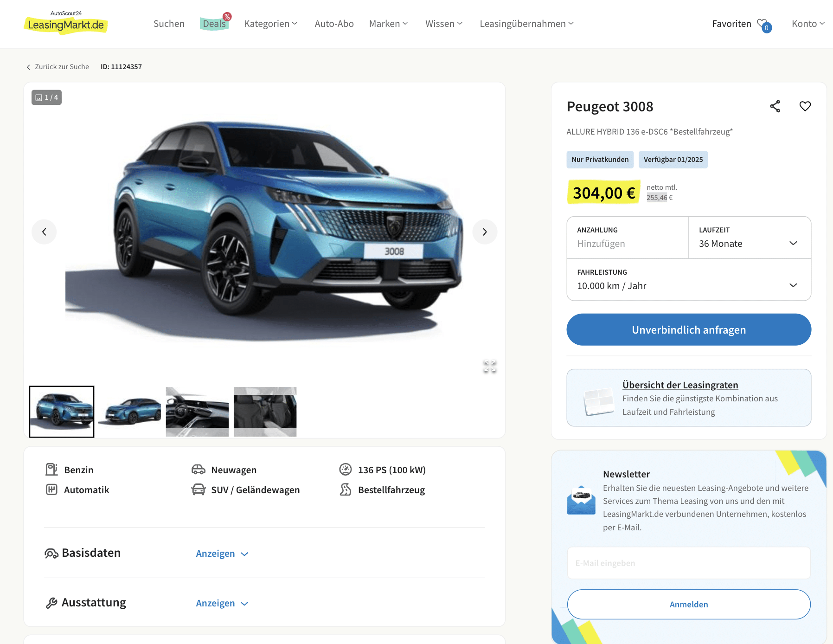Open fullscreen image view icon

pyautogui.click(x=490, y=366)
